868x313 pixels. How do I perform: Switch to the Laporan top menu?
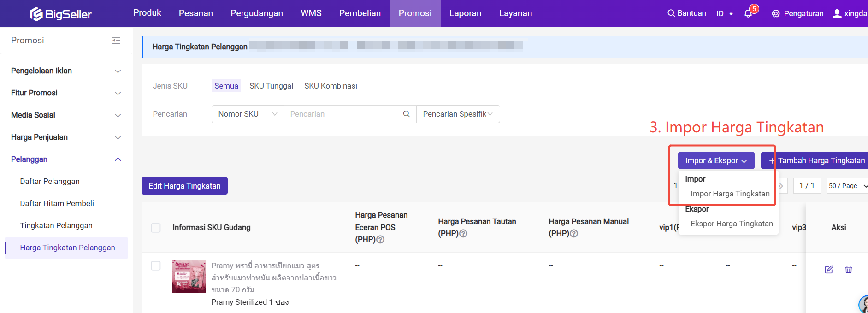465,13
